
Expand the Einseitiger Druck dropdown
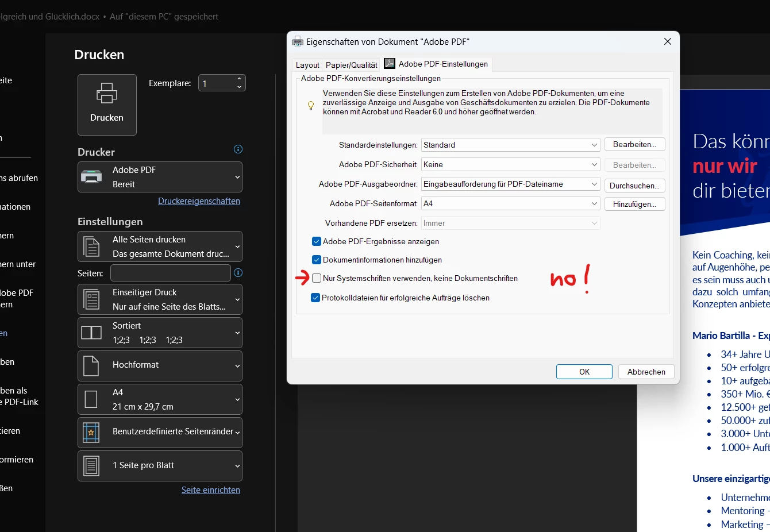click(160, 299)
